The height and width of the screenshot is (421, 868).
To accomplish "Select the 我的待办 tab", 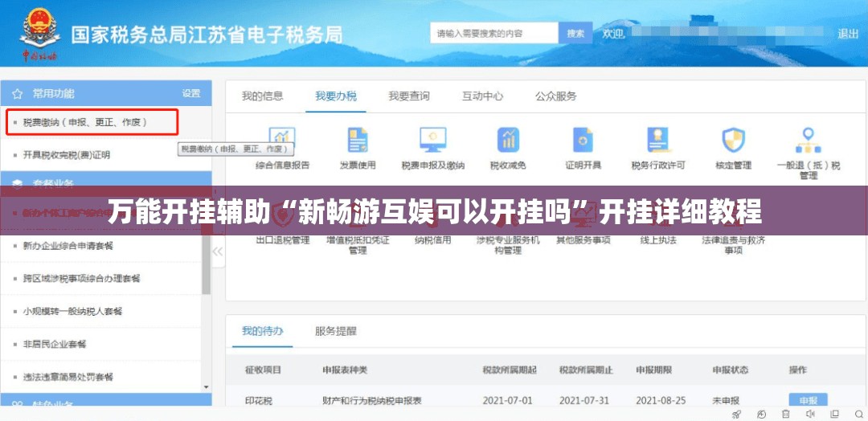I will pos(262,331).
